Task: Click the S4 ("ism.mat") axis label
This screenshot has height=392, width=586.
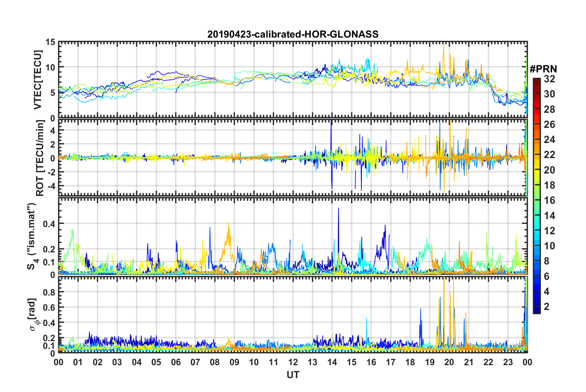Action: [x=32, y=236]
